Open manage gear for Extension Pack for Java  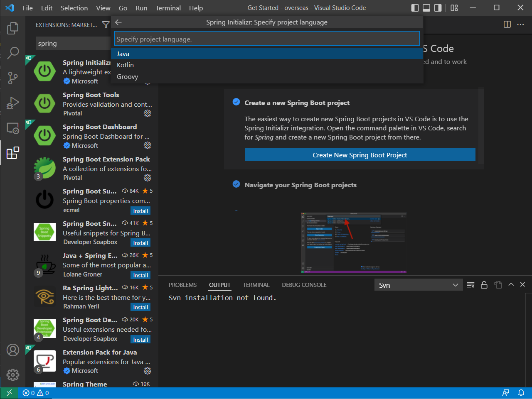pyautogui.click(x=148, y=371)
